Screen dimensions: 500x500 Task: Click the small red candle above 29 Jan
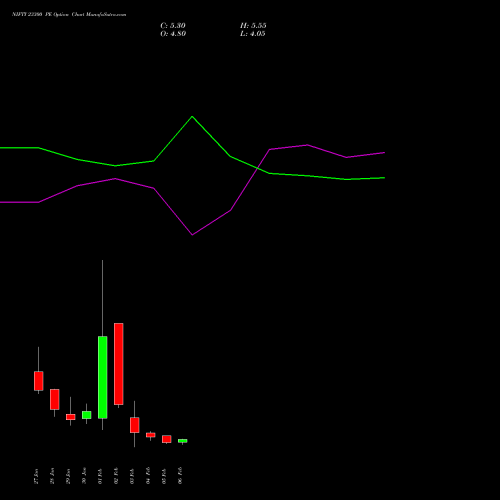pos(71,417)
